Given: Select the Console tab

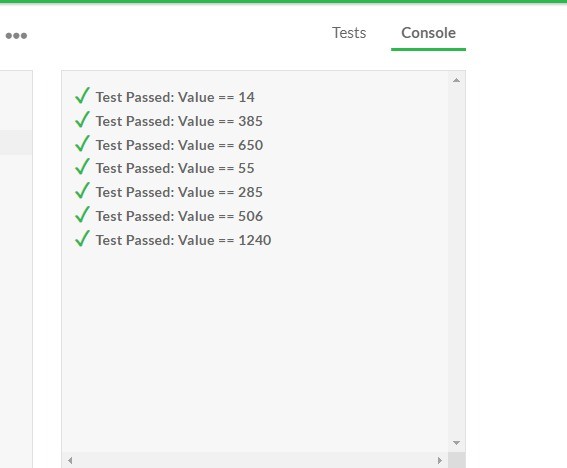Looking at the screenshot, I should pos(429,33).
